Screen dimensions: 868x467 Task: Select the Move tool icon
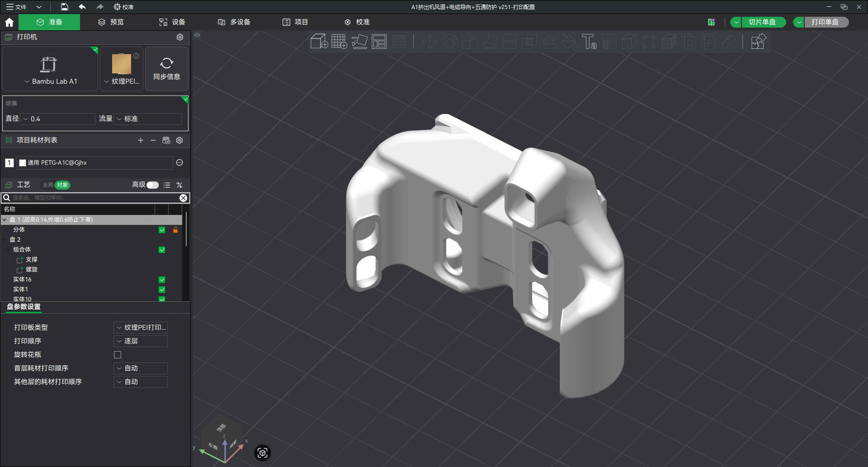(x=429, y=42)
